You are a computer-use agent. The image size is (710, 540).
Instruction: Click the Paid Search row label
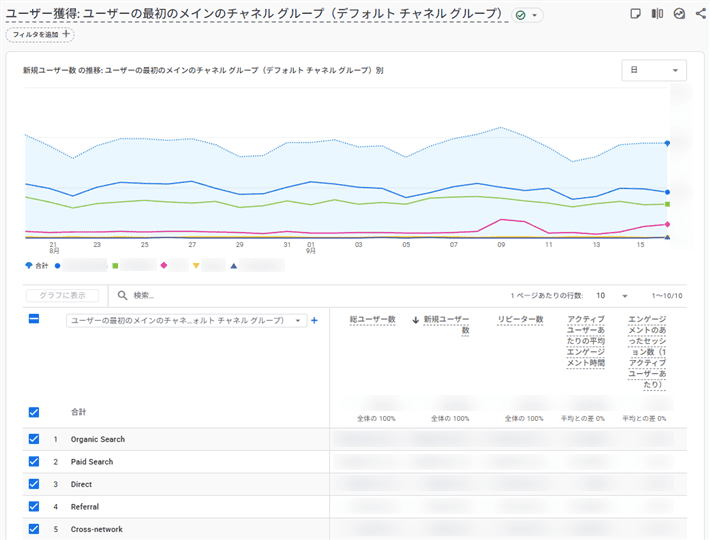(92, 462)
